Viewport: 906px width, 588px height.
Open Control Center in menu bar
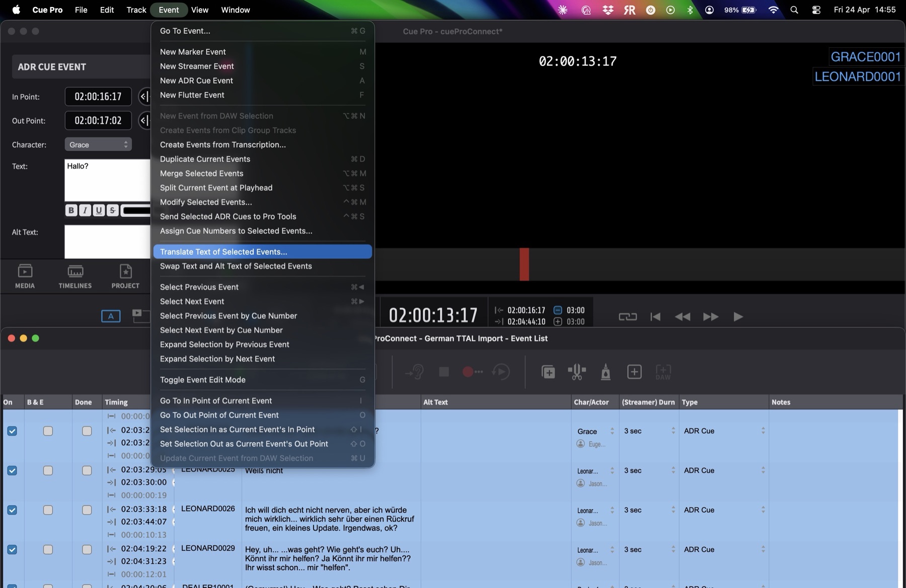point(816,10)
